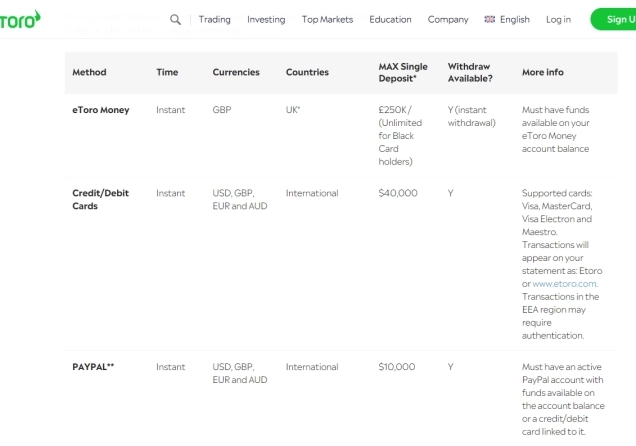Open the Investing menu
This screenshot has height=446, width=636.
pyautogui.click(x=266, y=19)
